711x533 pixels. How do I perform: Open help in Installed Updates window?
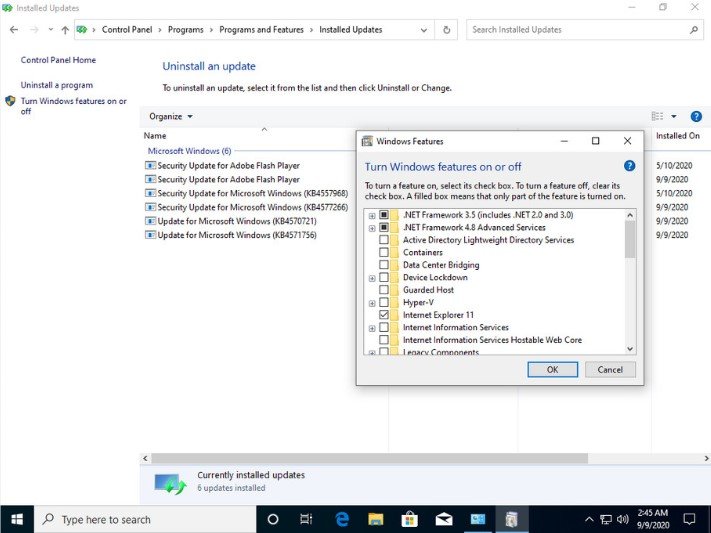click(696, 117)
